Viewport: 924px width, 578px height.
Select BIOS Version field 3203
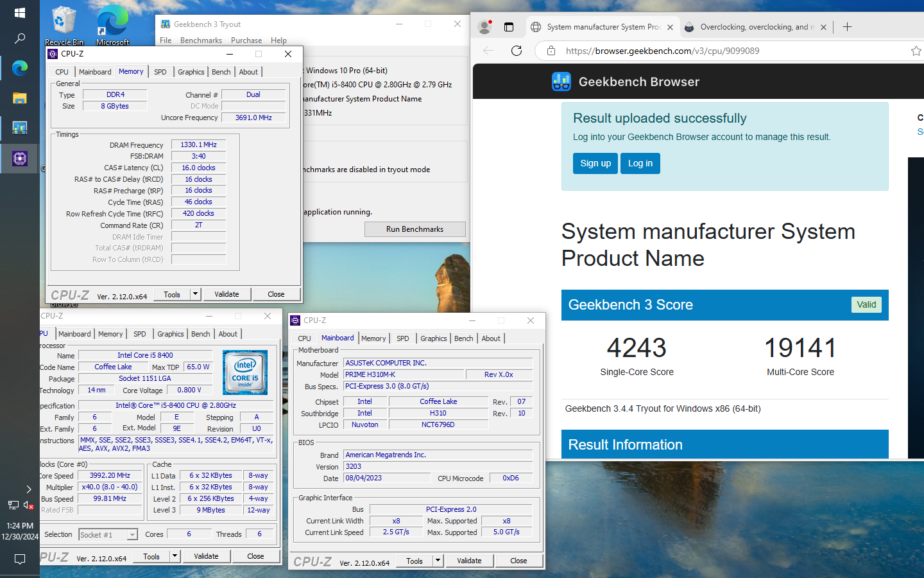click(x=438, y=466)
